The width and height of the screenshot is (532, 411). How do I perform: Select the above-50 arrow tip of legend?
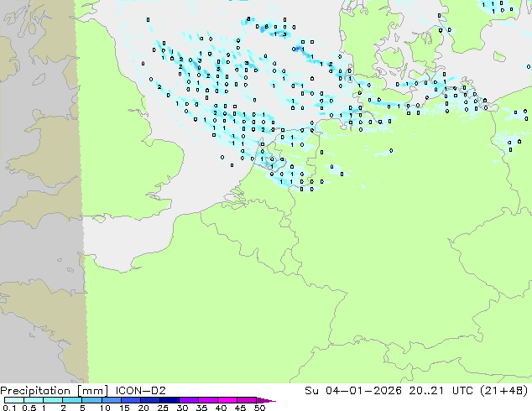[266, 400]
